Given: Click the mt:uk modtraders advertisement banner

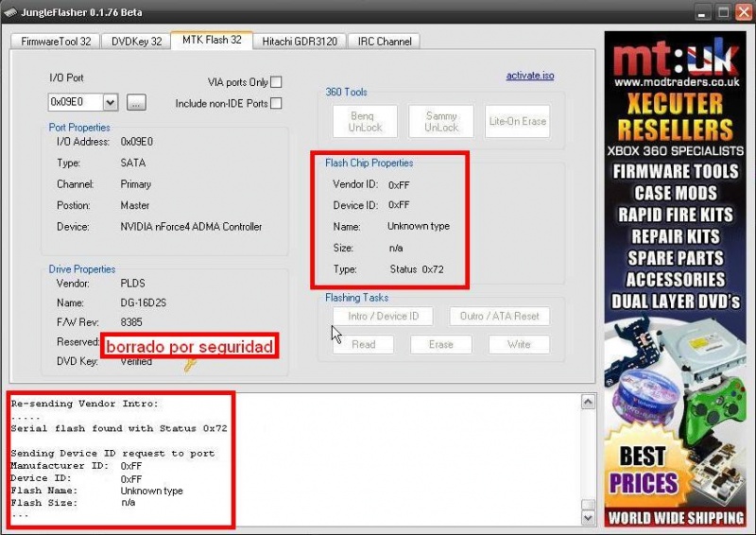Looking at the screenshot, I should click(x=675, y=279).
